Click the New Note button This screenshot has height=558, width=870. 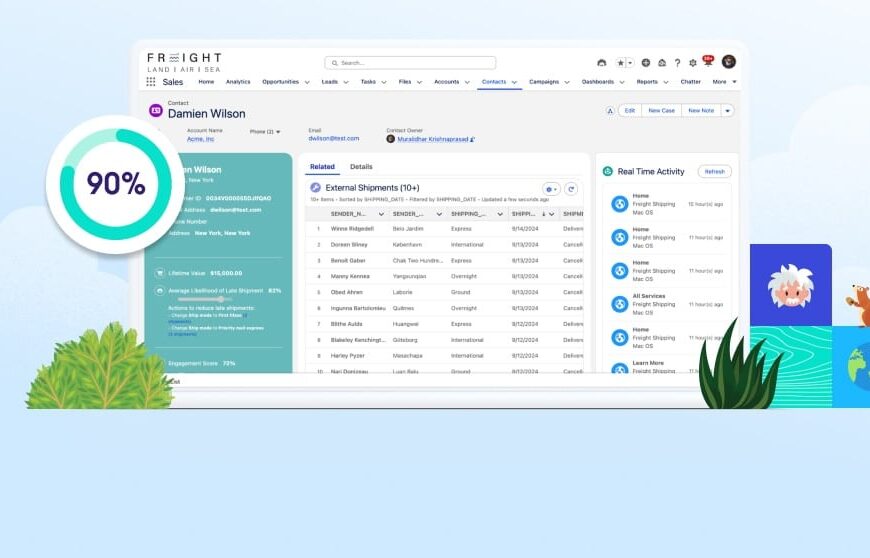click(x=701, y=110)
